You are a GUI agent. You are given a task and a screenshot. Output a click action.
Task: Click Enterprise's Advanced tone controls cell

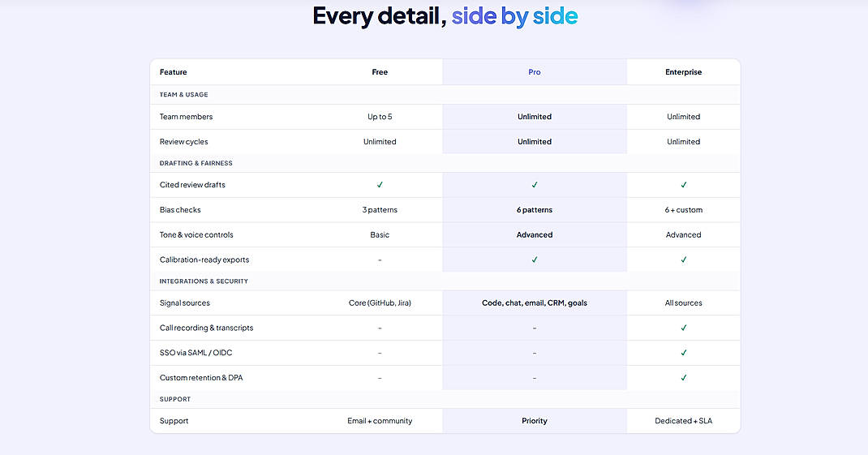(683, 234)
